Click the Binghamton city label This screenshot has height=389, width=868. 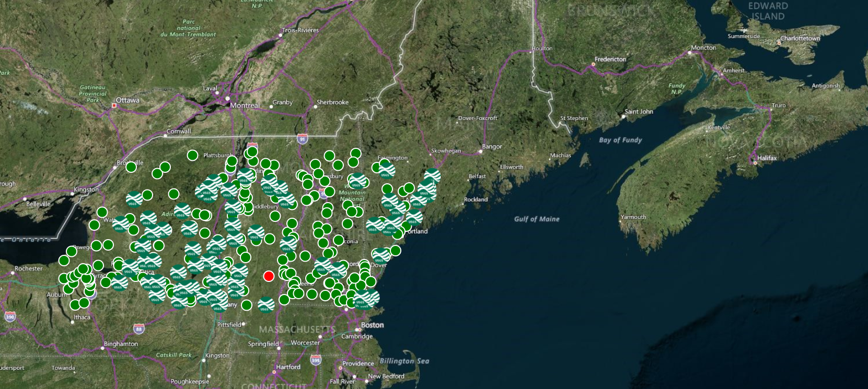tap(121, 344)
